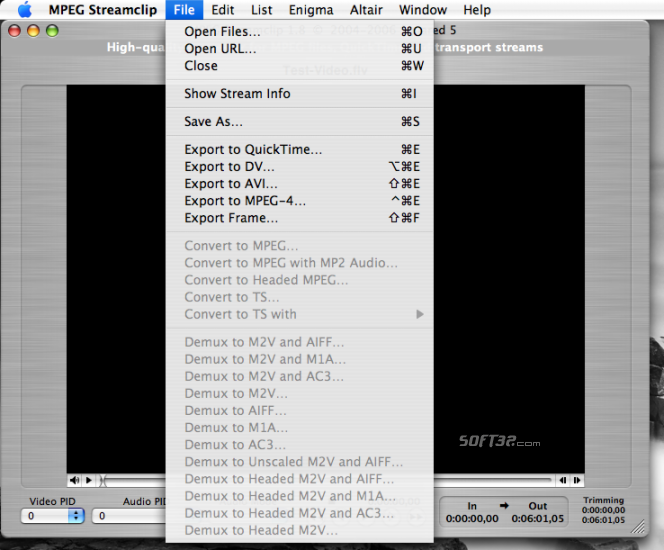Close the MPEG Streamclip window
The height and width of the screenshot is (550, 664).
click(x=15, y=30)
